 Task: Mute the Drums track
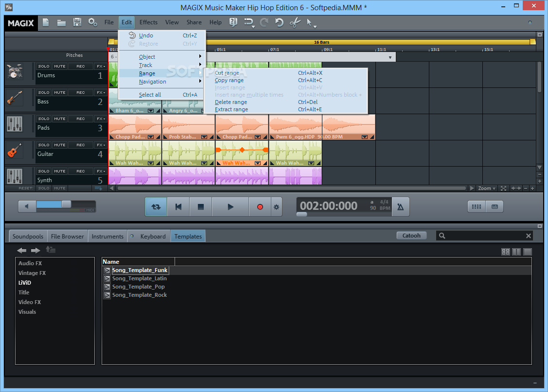click(60, 67)
